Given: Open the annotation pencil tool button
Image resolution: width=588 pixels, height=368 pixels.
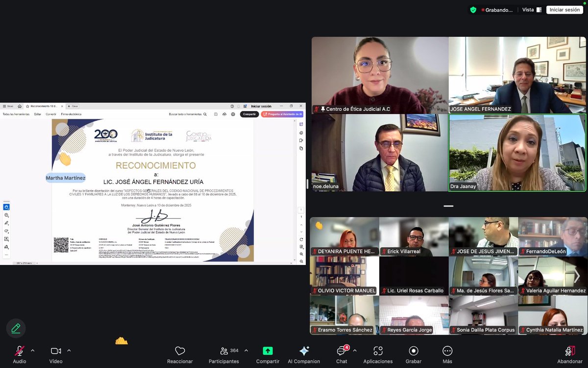Looking at the screenshot, I should click(16, 328).
